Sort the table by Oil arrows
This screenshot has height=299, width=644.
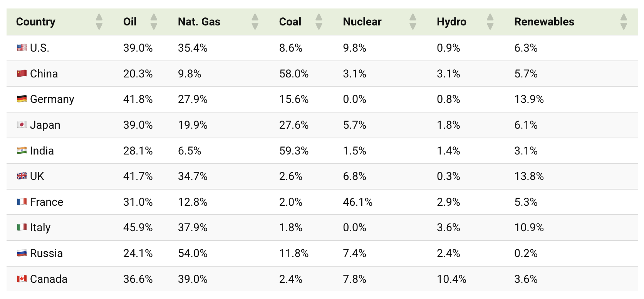pos(154,22)
